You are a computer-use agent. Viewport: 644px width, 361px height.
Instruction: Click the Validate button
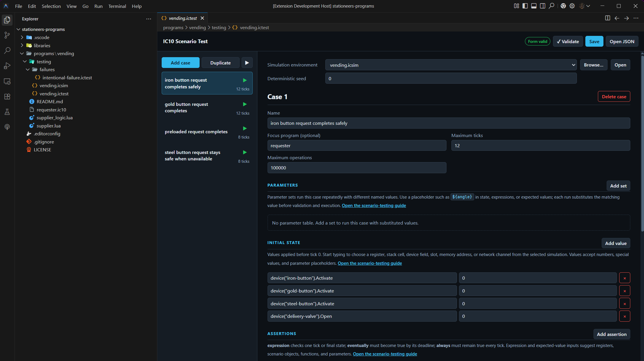[568, 41]
